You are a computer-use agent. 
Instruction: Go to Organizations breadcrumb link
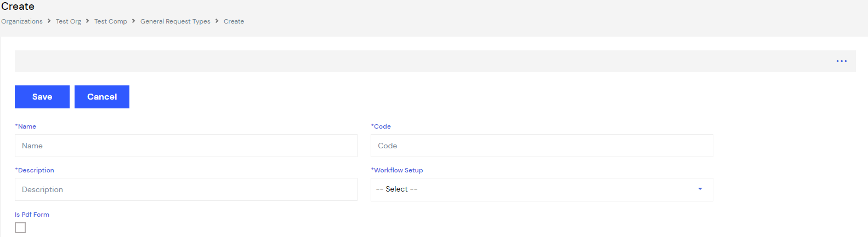tap(22, 21)
